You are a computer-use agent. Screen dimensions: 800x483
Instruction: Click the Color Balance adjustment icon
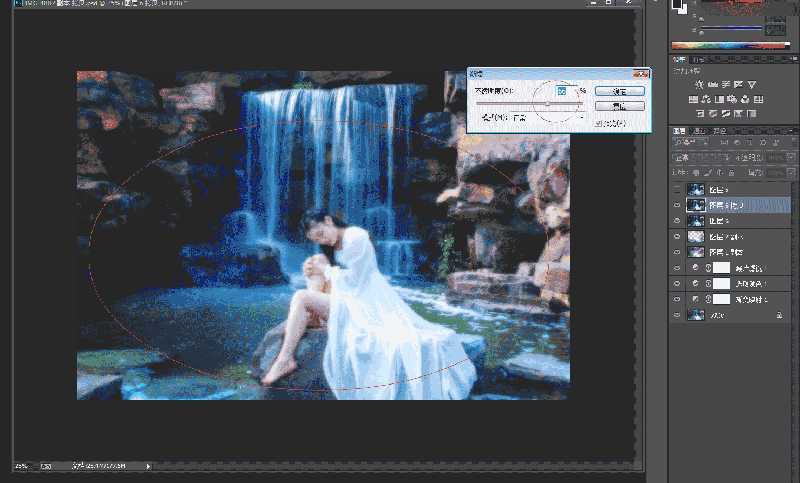[707, 100]
